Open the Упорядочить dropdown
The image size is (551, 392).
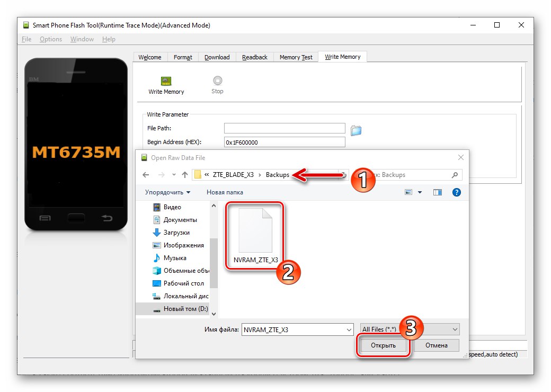tap(167, 192)
